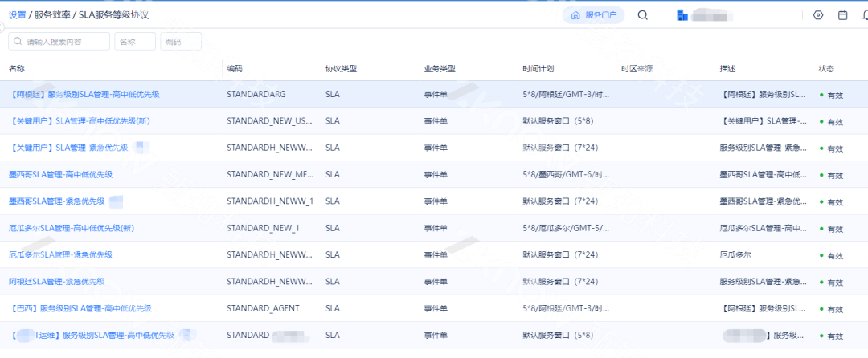Click the search magnifier icon in top bar
Screen dimensions: 868x358
(x=642, y=15)
